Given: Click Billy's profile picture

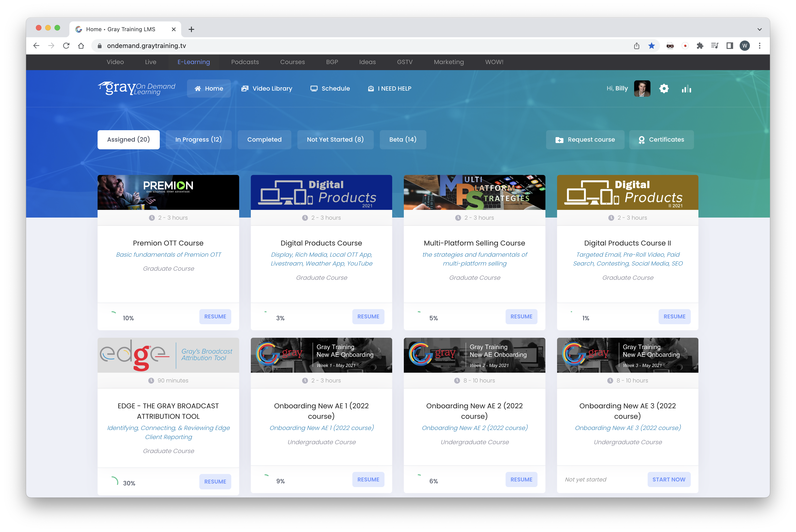Looking at the screenshot, I should pos(642,89).
